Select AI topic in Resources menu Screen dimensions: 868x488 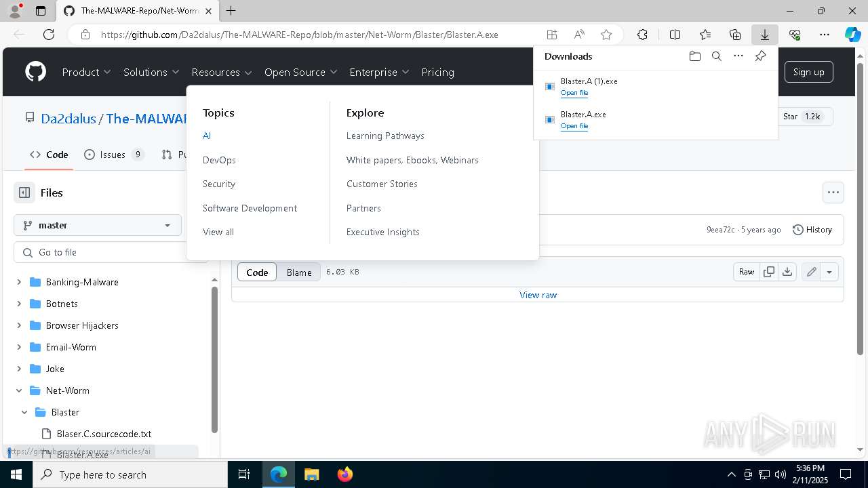(x=207, y=136)
